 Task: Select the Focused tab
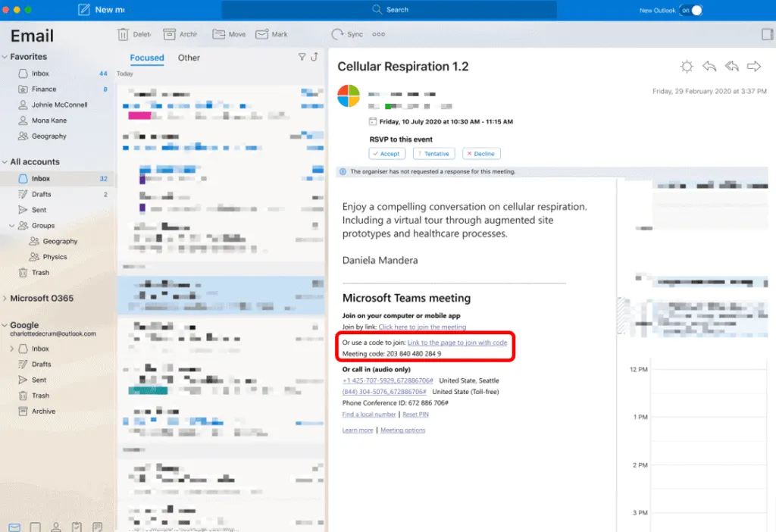[147, 58]
